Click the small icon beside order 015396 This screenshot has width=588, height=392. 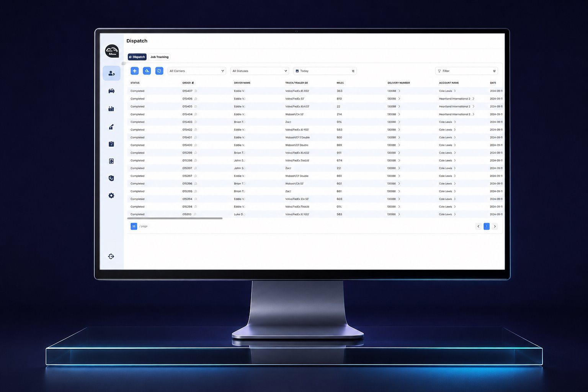tap(196, 184)
